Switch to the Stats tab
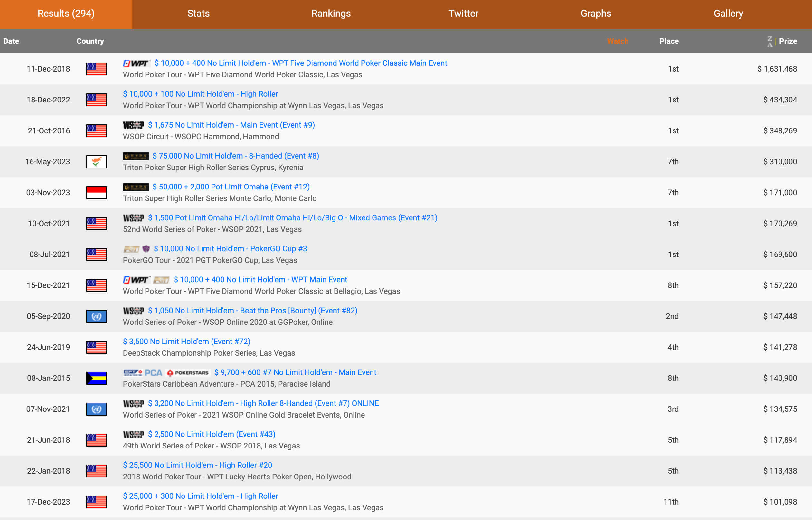 point(198,14)
